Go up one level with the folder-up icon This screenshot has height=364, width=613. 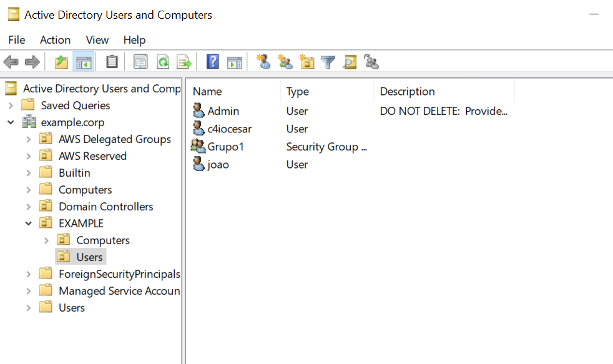click(x=61, y=62)
